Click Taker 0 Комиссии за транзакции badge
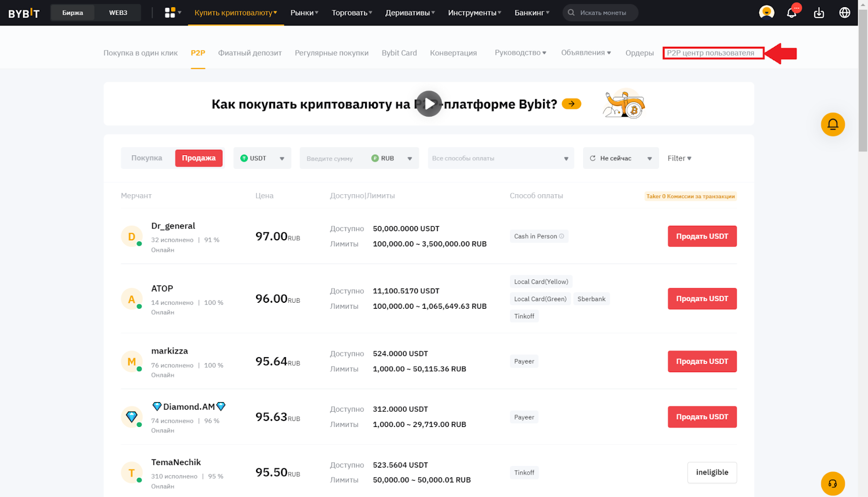This screenshot has width=868, height=497. (691, 196)
